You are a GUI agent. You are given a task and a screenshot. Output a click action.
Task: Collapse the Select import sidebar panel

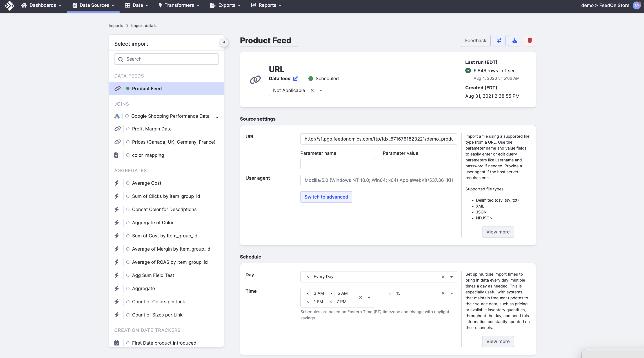(224, 42)
